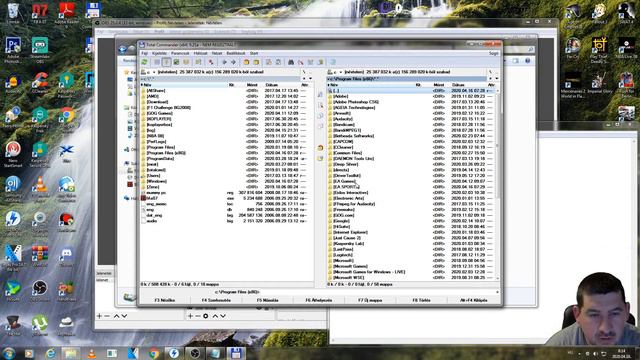This screenshot has width=640, height=360.
Task: Click the F7 Új mappa button
Action: pyautogui.click(x=370, y=300)
